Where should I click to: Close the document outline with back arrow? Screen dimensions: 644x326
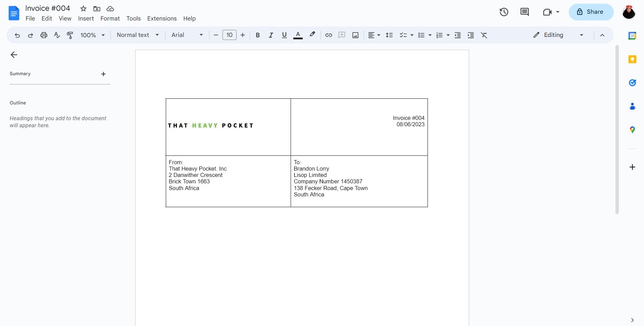[14, 55]
